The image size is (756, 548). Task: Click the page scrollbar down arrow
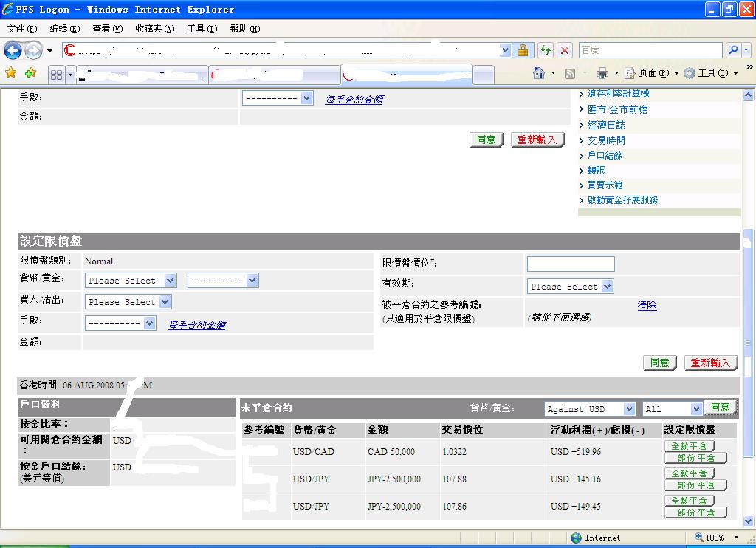(x=748, y=521)
